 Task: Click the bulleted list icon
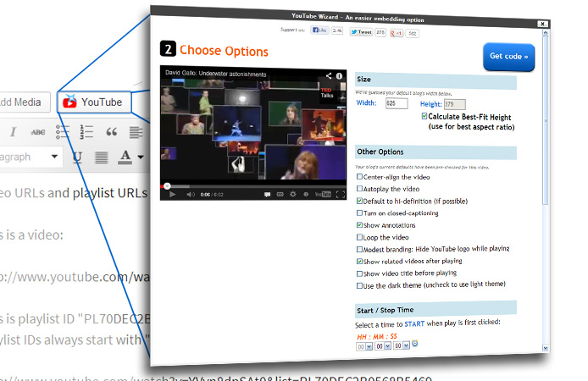tap(63, 132)
